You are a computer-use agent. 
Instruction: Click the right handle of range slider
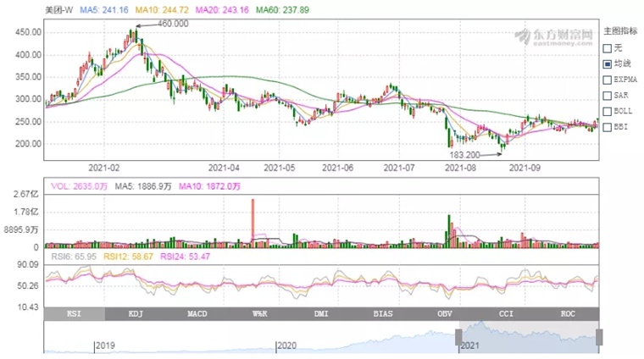(599, 337)
